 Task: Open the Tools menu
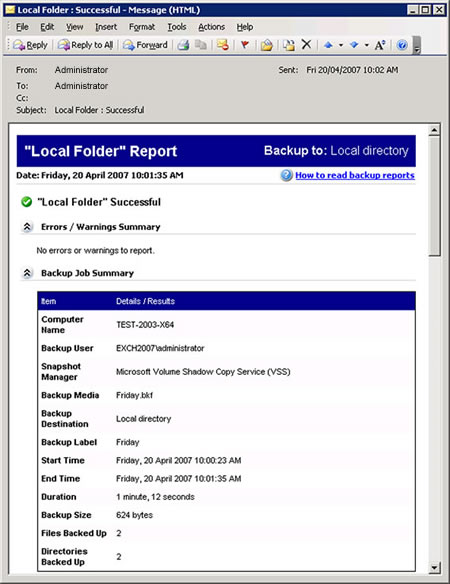[x=177, y=27]
